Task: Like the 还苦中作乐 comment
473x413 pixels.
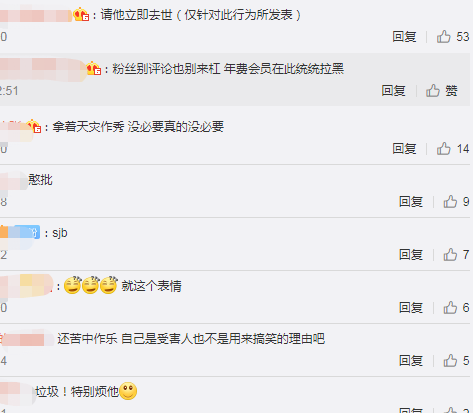Action: tap(450, 360)
